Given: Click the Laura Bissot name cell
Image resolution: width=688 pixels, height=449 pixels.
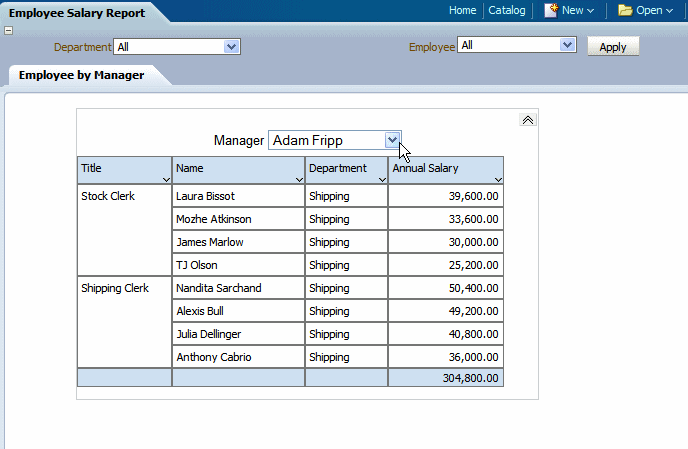Looking at the screenshot, I should coord(205,196).
